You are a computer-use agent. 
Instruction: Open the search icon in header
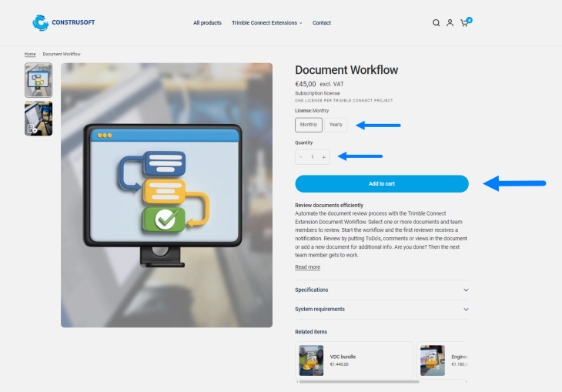pyautogui.click(x=436, y=23)
